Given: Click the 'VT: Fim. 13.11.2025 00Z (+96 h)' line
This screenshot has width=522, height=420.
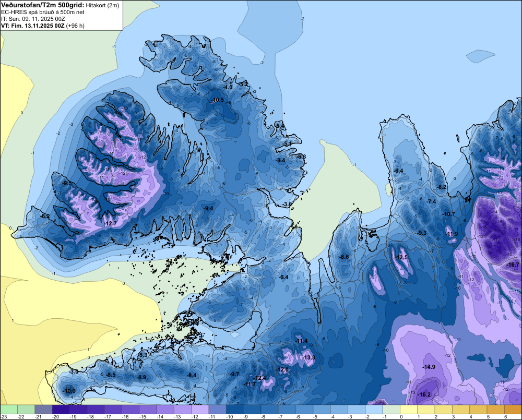Looking at the screenshot, I should [x=43, y=26].
